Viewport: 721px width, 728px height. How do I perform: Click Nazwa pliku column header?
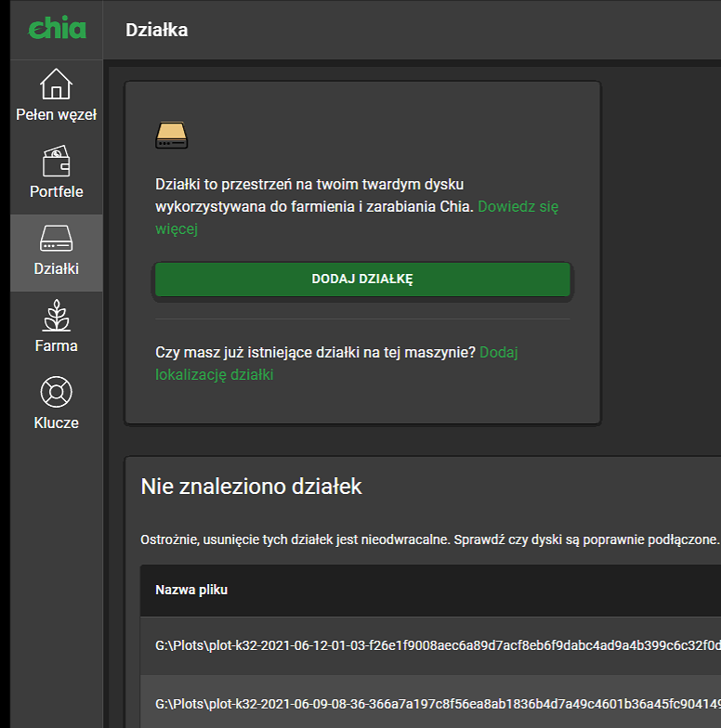click(x=191, y=590)
